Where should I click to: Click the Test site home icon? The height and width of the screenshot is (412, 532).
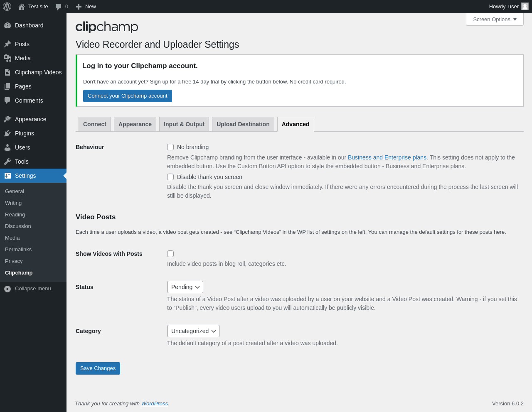[x=22, y=7]
